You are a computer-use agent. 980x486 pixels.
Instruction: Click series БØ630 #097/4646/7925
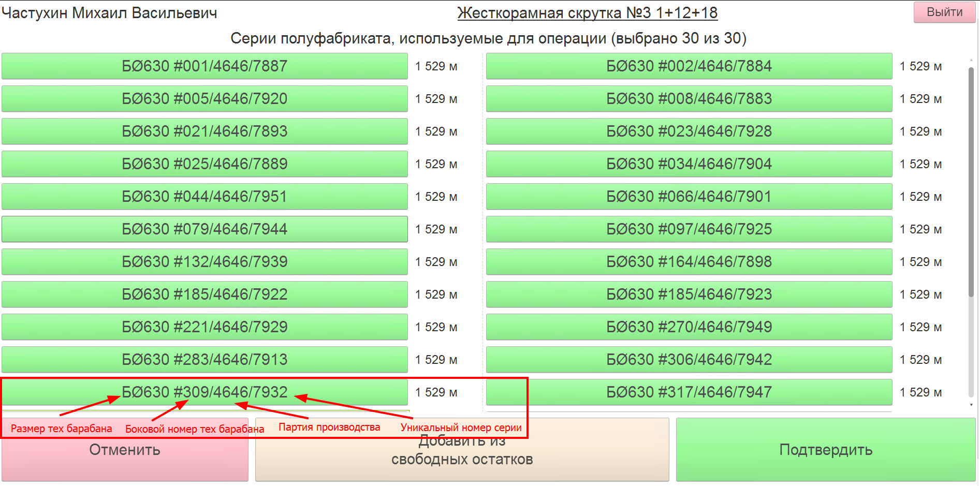(x=689, y=229)
